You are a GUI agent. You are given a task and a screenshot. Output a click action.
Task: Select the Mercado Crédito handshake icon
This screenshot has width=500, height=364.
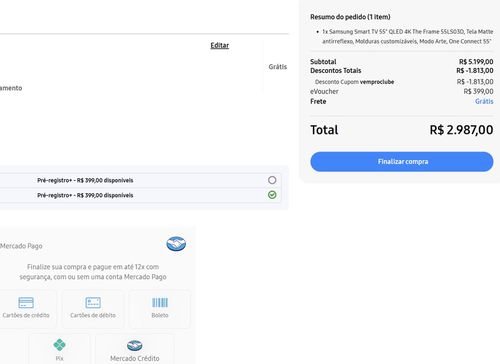[135, 345]
